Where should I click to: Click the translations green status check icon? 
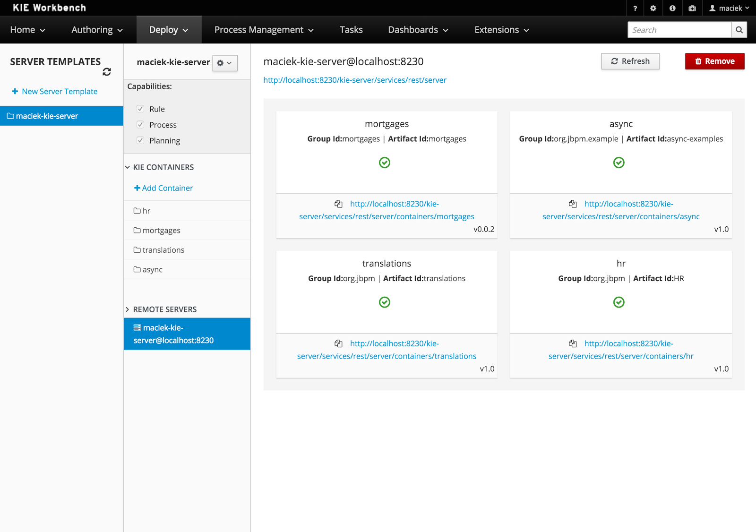(385, 302)
